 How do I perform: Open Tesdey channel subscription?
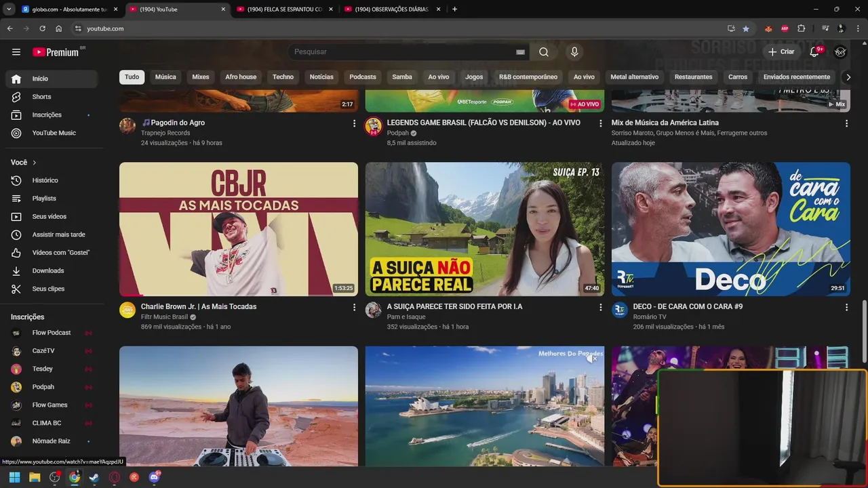[52, 369]
